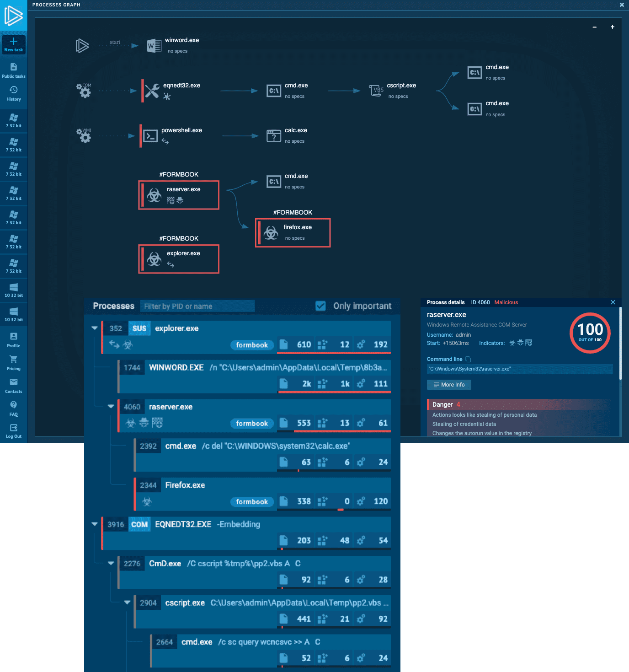Screen dimensions: 629x672
Task: Collapse the raserver.exe 4060 process tree
Action: 111,406
